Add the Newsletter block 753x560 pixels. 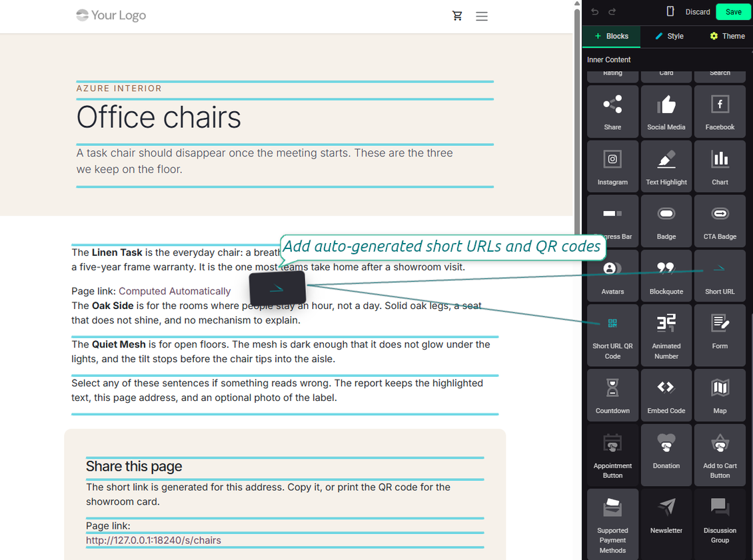[666, 525]
